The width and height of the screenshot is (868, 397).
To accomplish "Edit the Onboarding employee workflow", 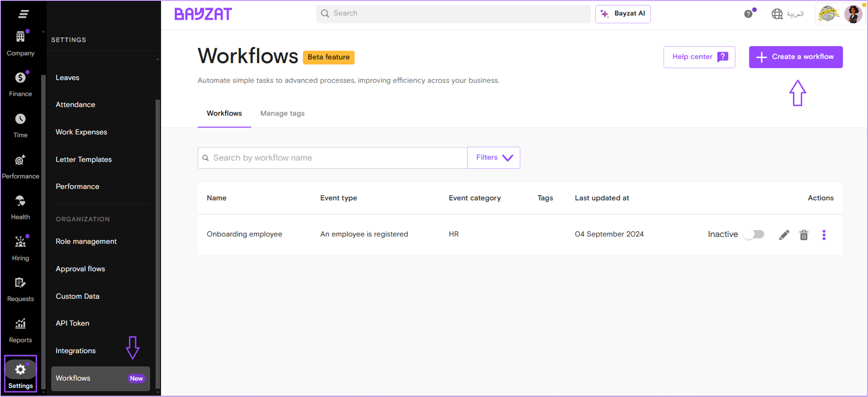I will (784, 235).
